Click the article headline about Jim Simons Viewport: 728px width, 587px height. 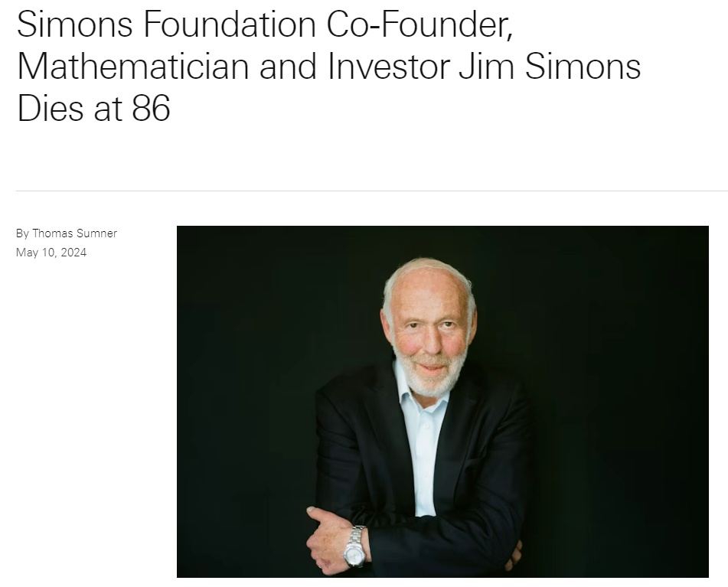coord(329,67)
